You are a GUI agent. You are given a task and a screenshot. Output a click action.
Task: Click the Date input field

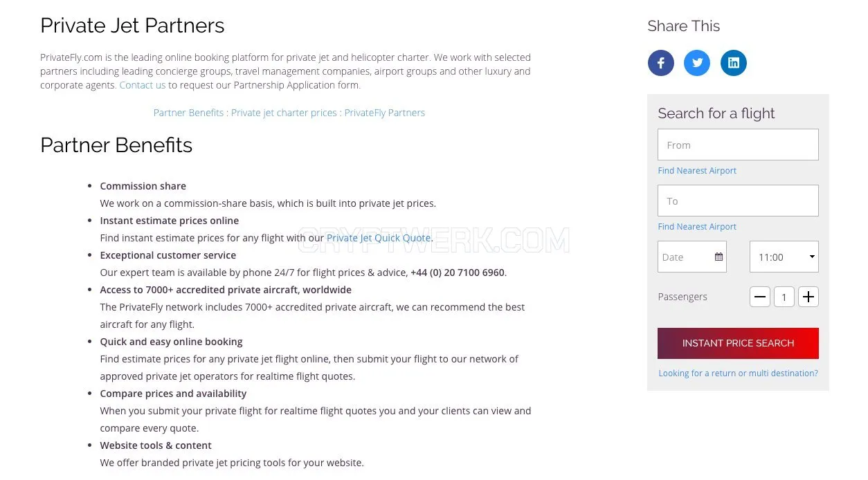(692, 257)
